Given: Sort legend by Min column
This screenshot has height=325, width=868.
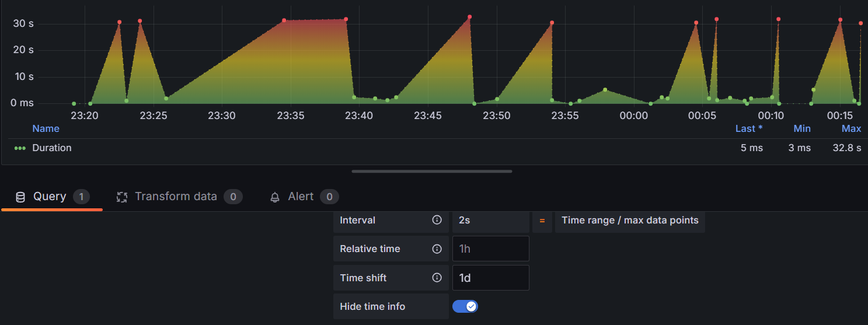Looking at the screenshot, I should click(802, 128).
